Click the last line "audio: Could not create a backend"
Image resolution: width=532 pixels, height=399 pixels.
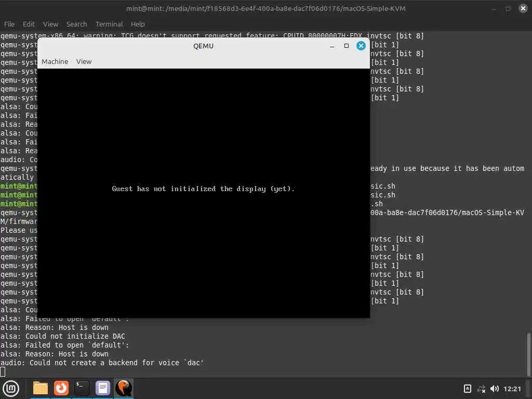coord(102,363)
